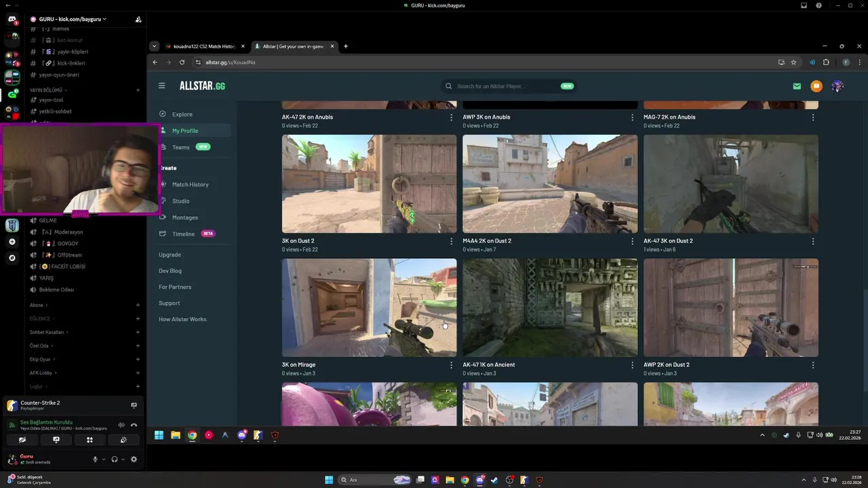The height and width of the screenshot is (488, 868).
Task: Go back in the browser
Action: [x=155, y=62]
